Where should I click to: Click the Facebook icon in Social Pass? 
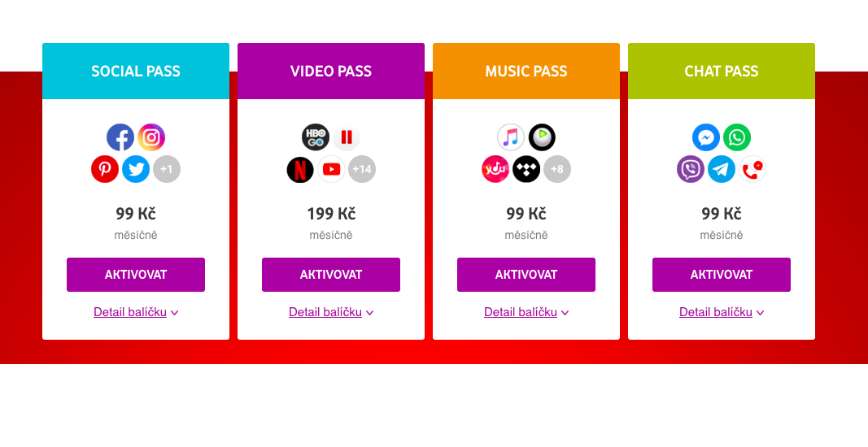(120, 137)
